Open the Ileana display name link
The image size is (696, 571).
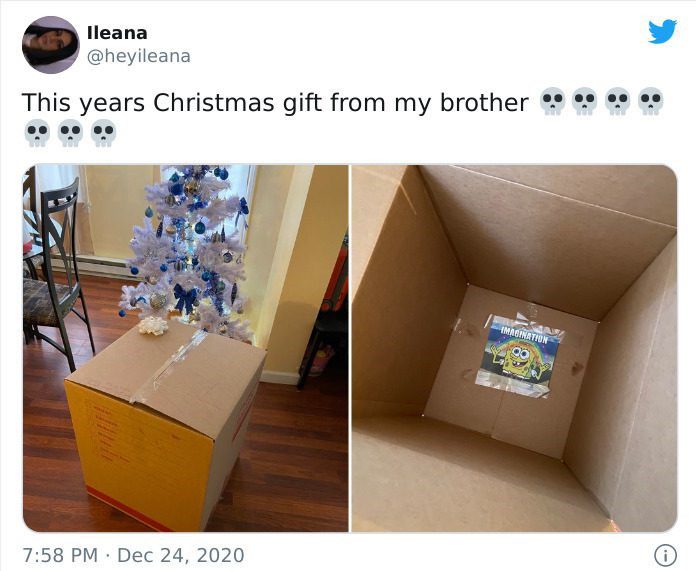[117, 33]
